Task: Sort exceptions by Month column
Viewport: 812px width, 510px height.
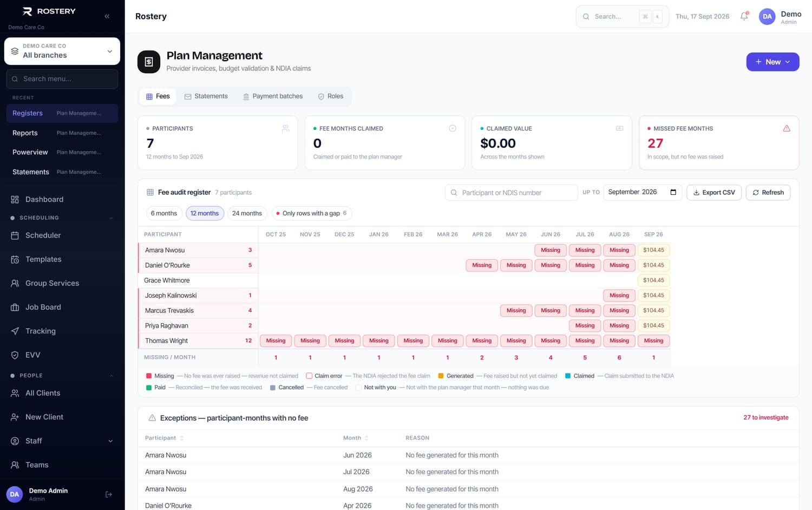Action: coord(356,438)
